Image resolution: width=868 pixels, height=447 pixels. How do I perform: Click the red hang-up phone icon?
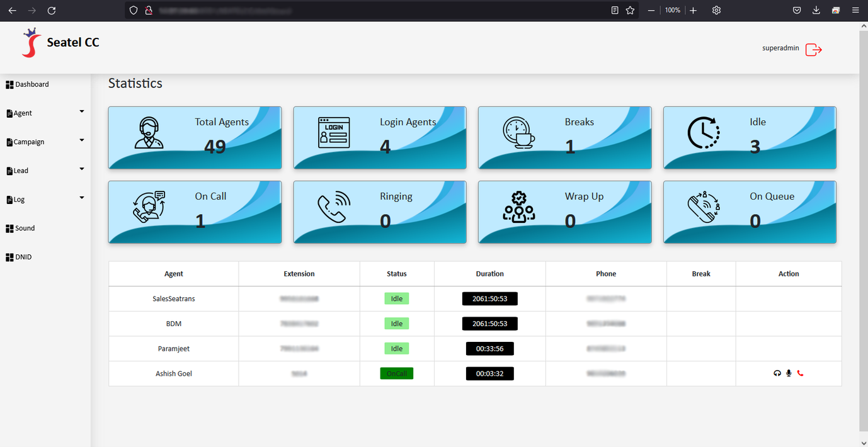[x=801, y=373]
